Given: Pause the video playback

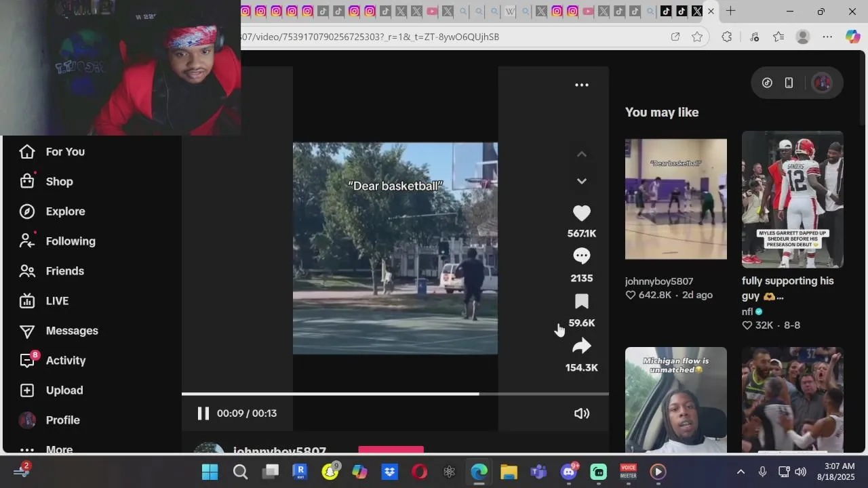Looking at the screenshot, I should pos(203,413).
